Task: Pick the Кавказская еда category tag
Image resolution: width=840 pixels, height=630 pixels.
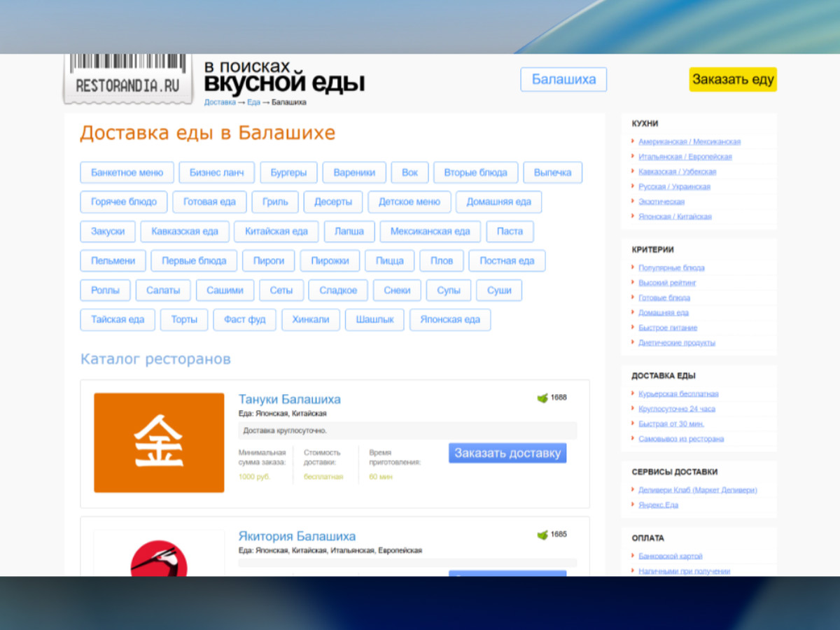Action: 185,231
